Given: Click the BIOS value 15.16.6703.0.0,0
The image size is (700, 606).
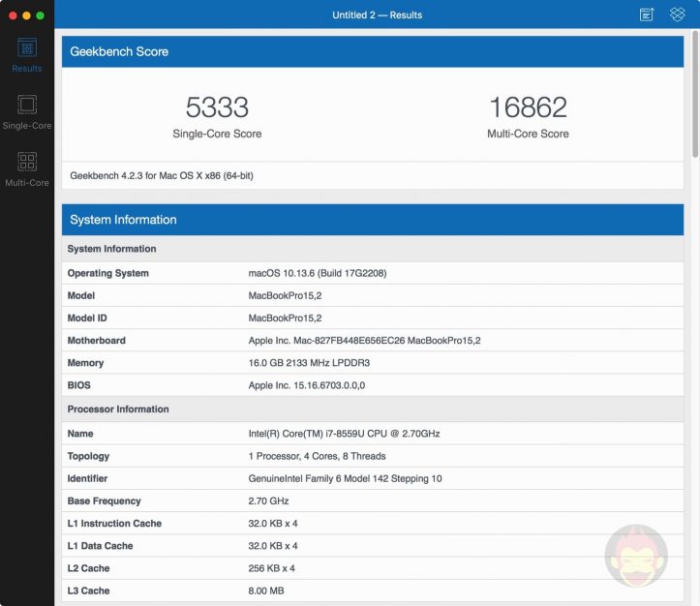Looking at the screenshot, I should [307, 385].
